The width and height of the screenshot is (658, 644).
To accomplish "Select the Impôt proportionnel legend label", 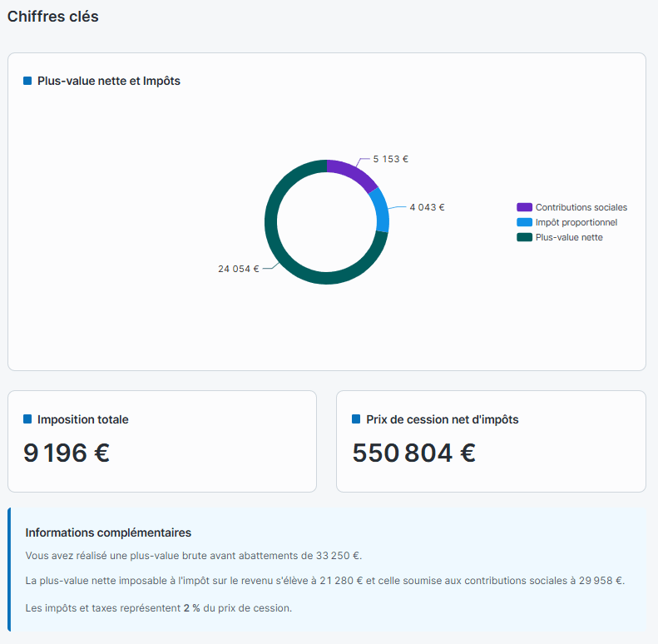I will 576,222.
